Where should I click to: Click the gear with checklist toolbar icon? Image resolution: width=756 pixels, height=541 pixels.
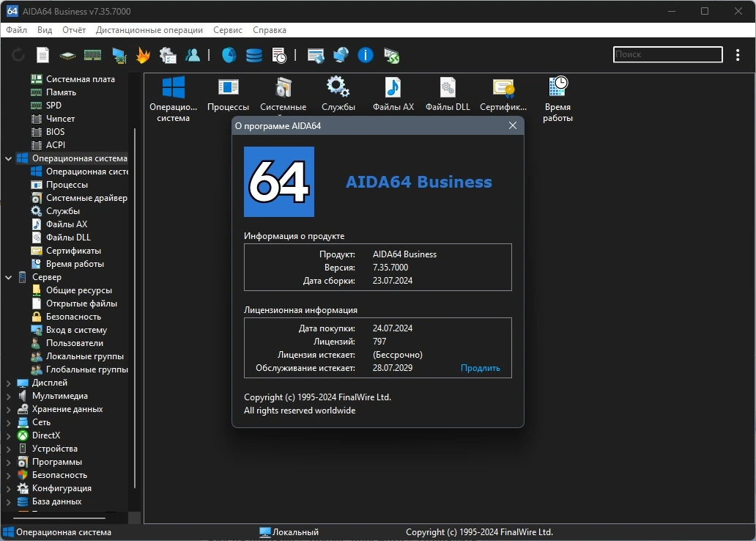(168, 56)
